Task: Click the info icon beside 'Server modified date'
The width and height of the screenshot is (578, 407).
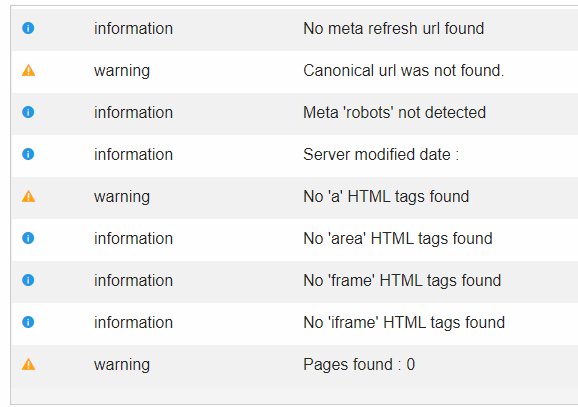Action: (28, 154)
